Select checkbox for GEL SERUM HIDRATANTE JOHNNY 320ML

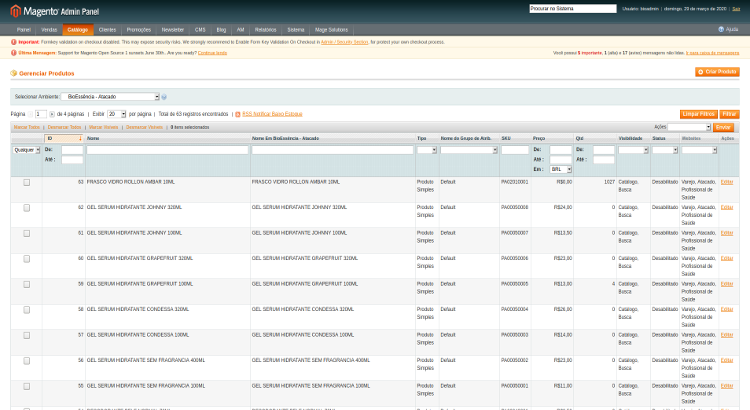27,208
